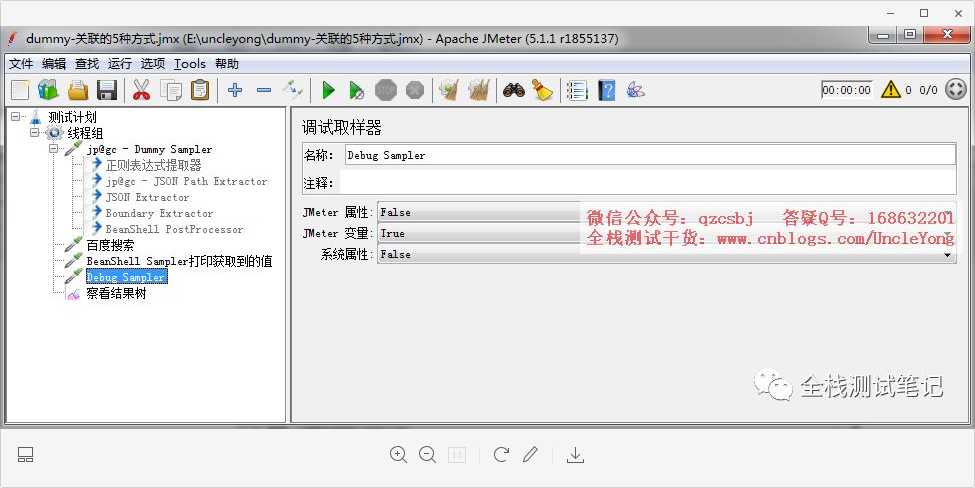Select 正则表达式提取器 in the tree
975x488 pixels.
pos(154,165)
